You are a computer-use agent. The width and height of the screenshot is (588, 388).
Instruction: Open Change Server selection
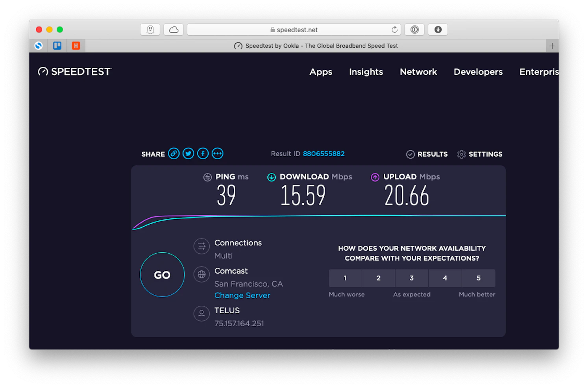point(242,295)
